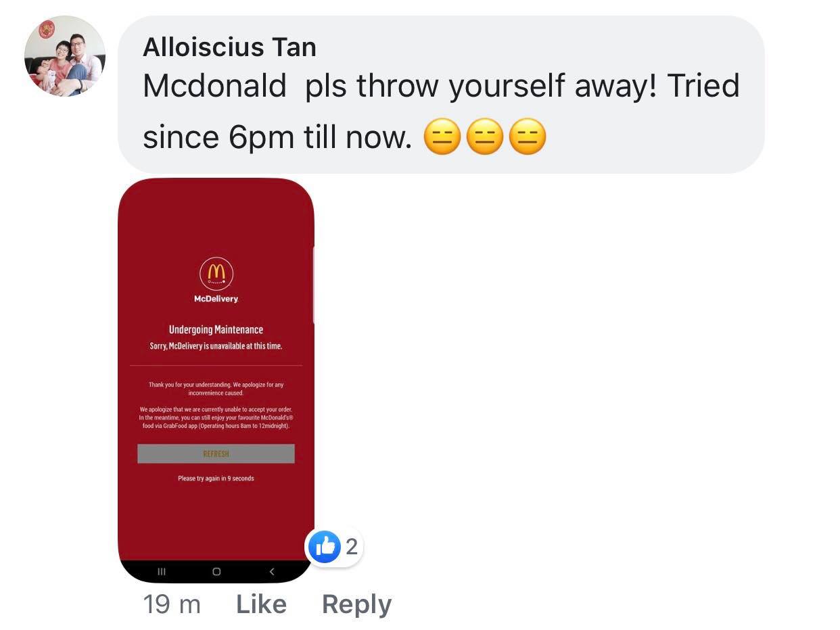840x630 pixels.
Task: Click the first expressionless emoji
Action: point(442,136)
